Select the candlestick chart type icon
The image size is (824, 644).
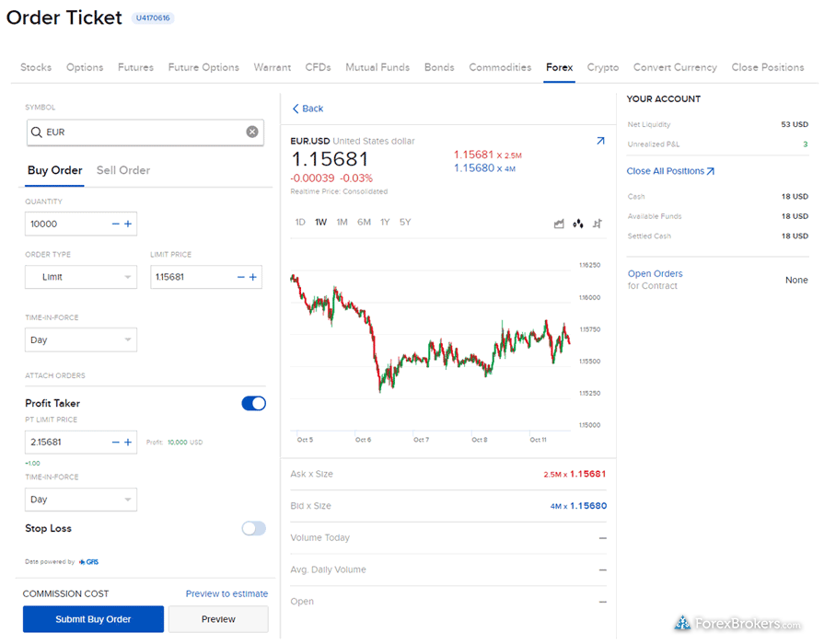(x=578, y=224)
